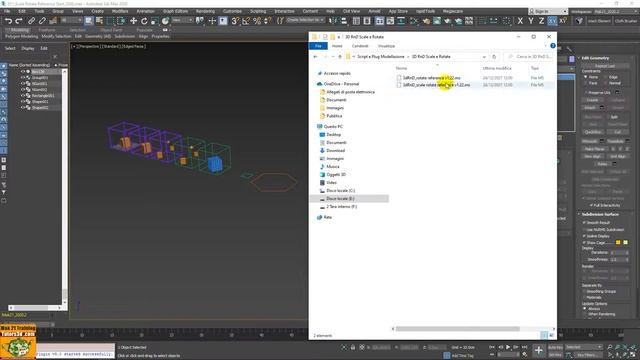
Task: Click the QuickSlice button
Action: (x=593, y=132)
